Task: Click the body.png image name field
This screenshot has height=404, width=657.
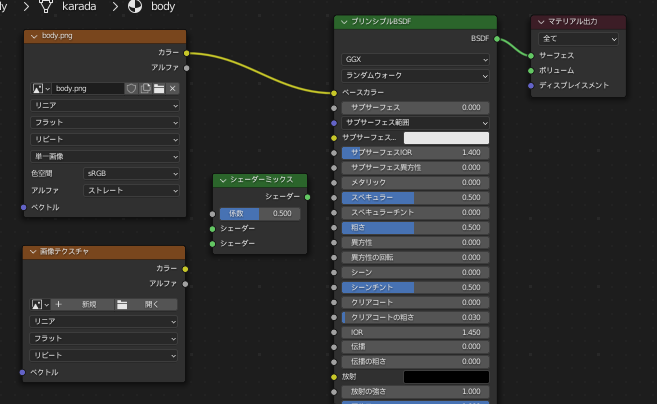Action: tap(88, 88)
